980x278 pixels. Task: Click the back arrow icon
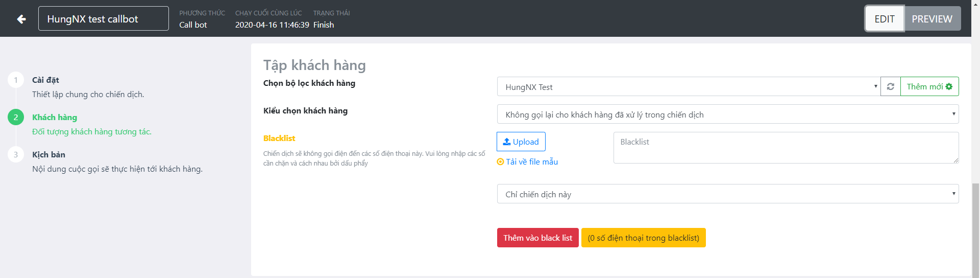point(21,19)
